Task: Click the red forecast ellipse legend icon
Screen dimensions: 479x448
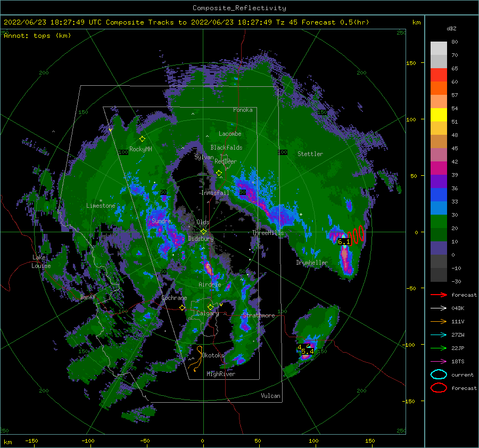Action: click(x=439, y=388)
